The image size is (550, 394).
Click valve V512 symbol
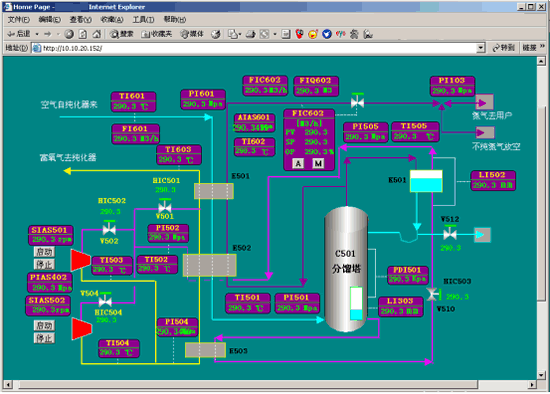[x=450, y=232]
